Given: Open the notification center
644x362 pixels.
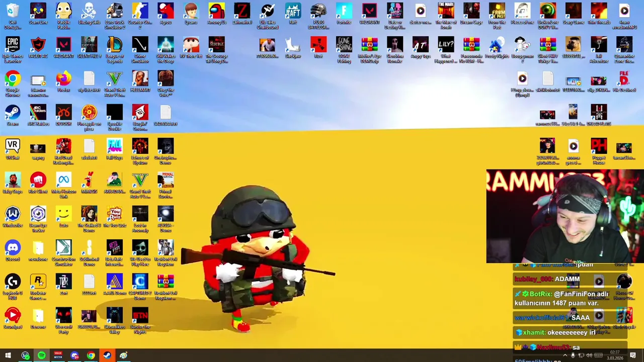Looking at the screenshot, I should tap(632, 356).
